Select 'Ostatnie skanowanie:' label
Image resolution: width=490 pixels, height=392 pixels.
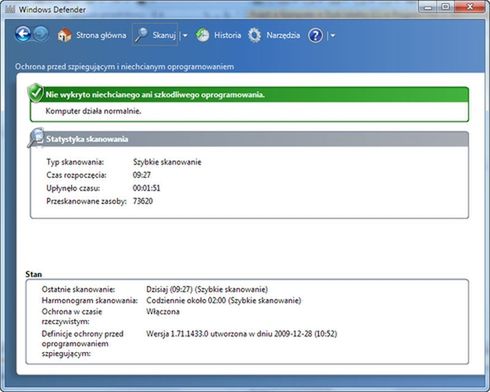tap(78, 289)
